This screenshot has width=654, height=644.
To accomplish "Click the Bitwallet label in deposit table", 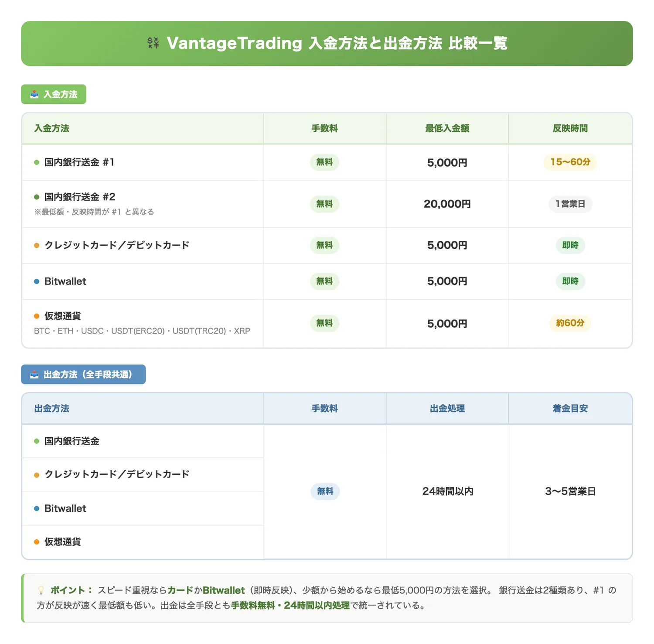I will point(65,281).
